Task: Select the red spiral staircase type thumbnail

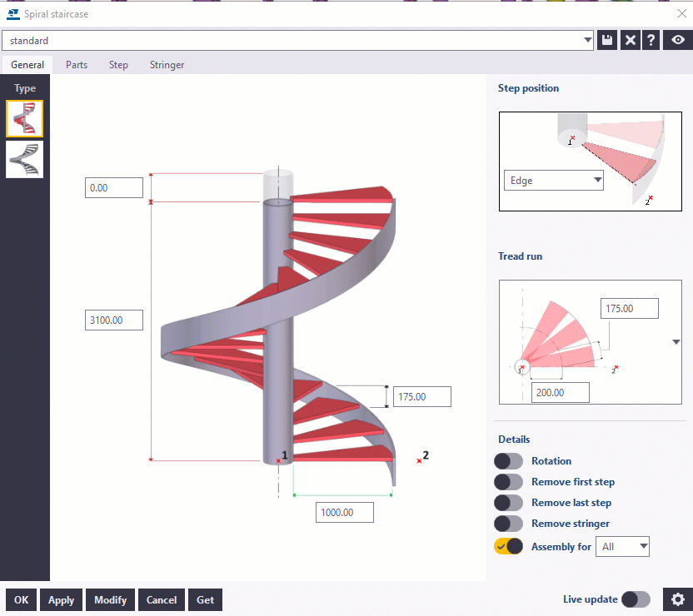Action: tap(25, 118)
